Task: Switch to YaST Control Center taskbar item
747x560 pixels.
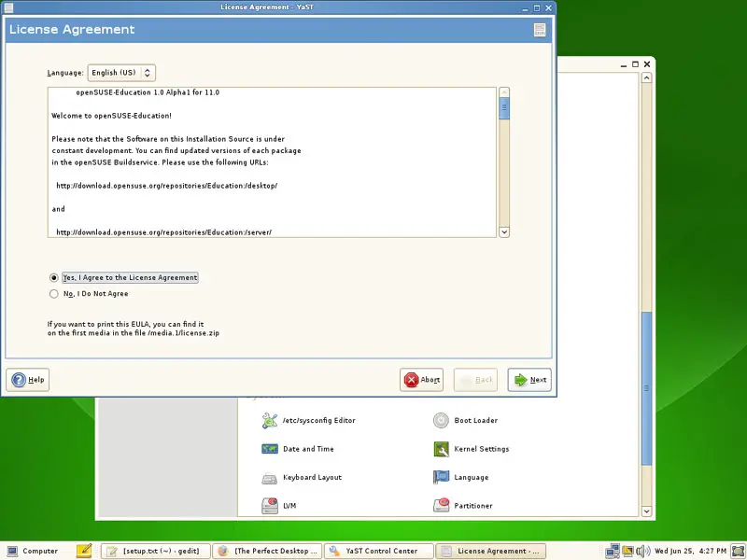Action: pyautogui.click(x=379, y=551)
